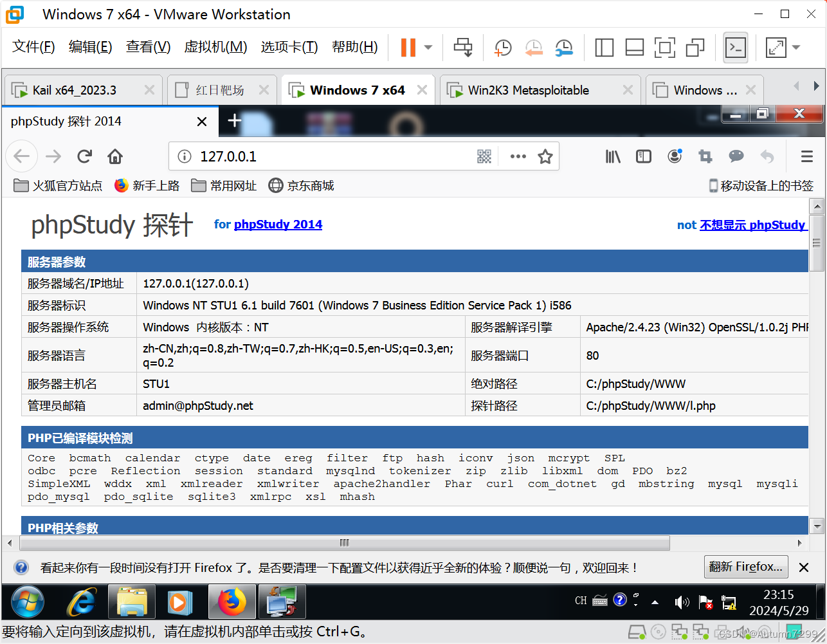Open the power options dropdown arrow
The image size is (827, 644).
coord(428,47)
